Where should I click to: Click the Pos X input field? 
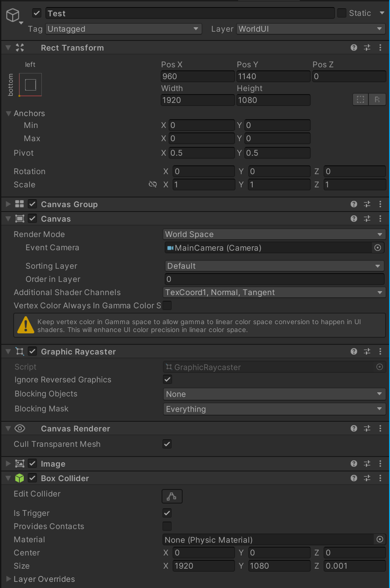tap(198, 76)
